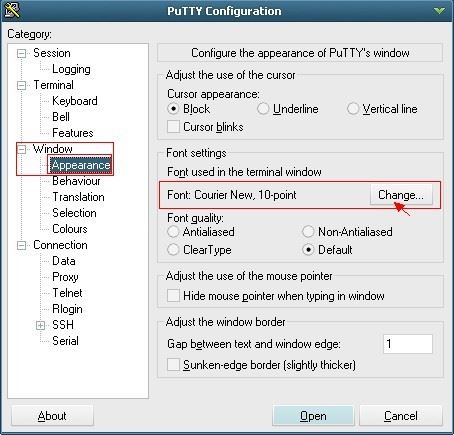Go to the Behaviour settings
The image size is (454, 435).
(x=76, y=181)
